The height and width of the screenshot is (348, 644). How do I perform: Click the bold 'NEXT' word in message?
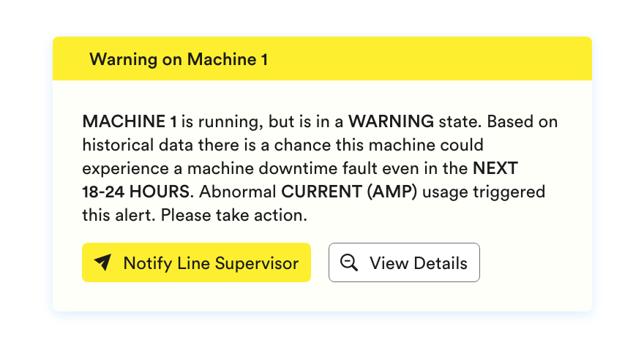coord(495,168)
